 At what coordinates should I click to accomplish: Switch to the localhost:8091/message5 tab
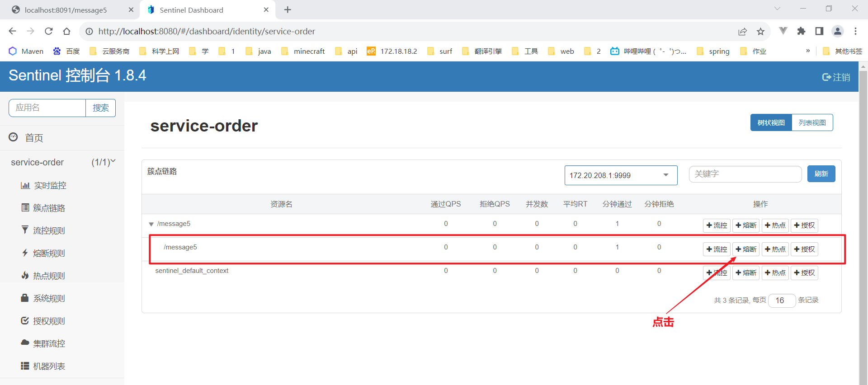(66, 10)
